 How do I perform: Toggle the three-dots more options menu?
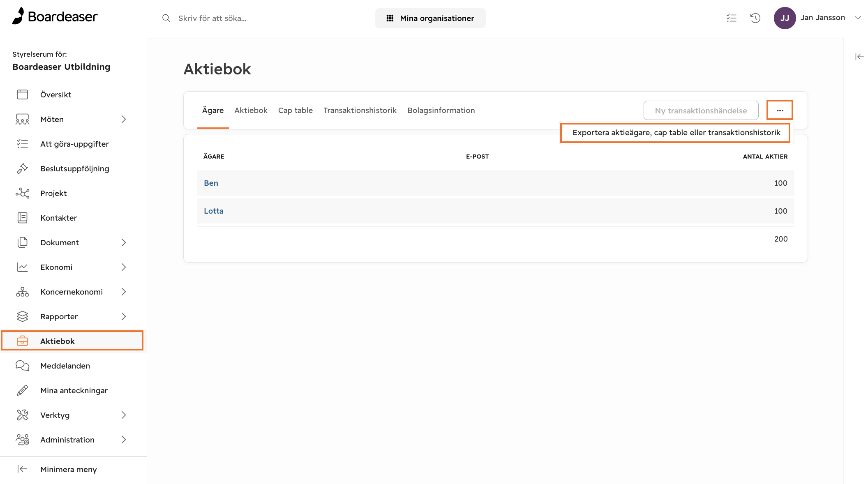780,110
